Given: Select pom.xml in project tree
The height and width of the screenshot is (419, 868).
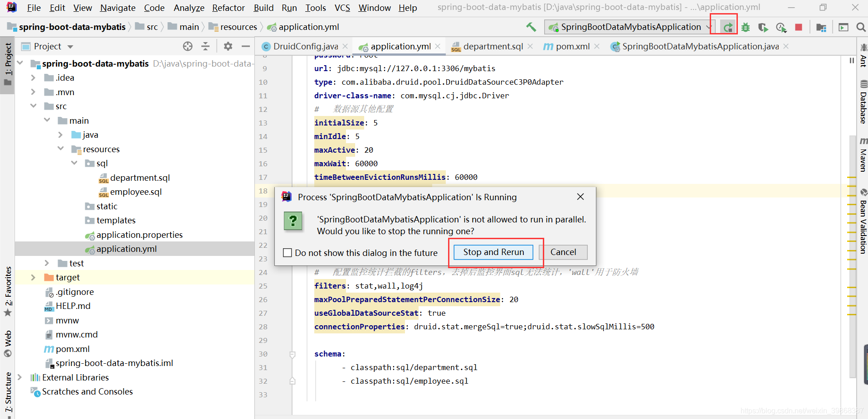Looking at the screenshot, I should coord(73,349).
